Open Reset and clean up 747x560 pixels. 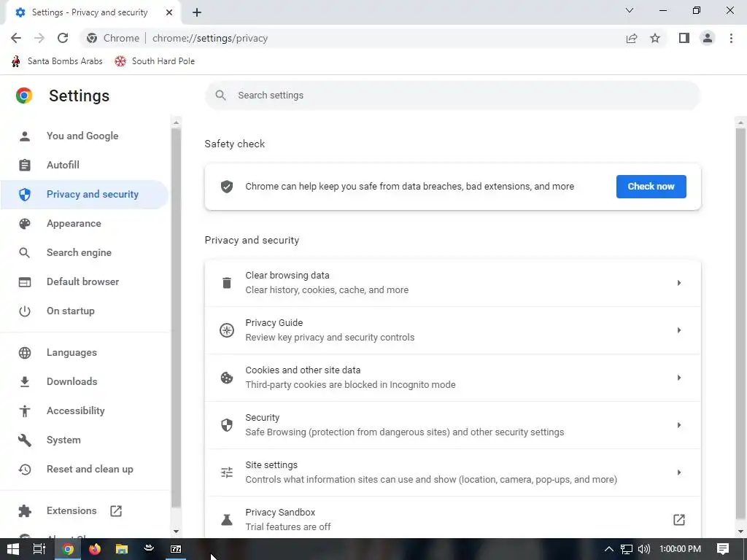coord(85,469)
